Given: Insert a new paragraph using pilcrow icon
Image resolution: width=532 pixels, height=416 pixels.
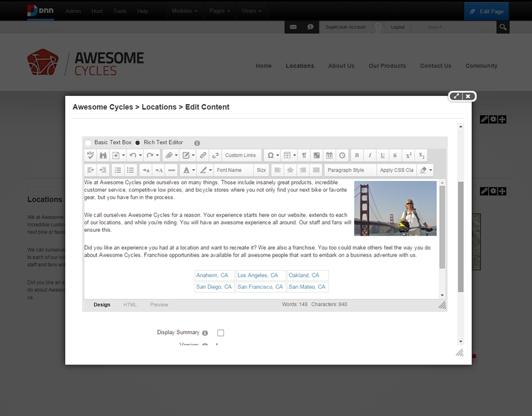Looking at the screenshot, I should pos(304,155).
